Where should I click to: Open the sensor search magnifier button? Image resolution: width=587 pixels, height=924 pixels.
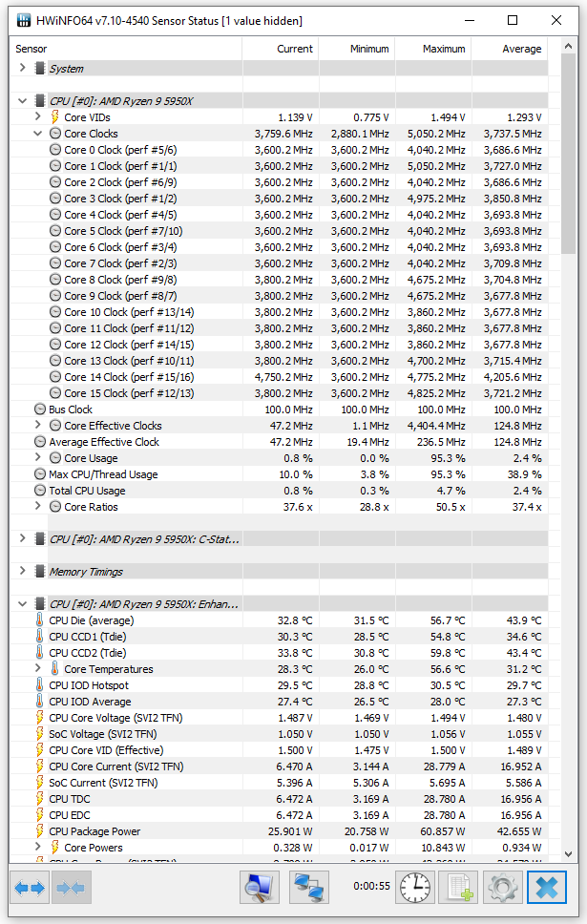[260, 888]
